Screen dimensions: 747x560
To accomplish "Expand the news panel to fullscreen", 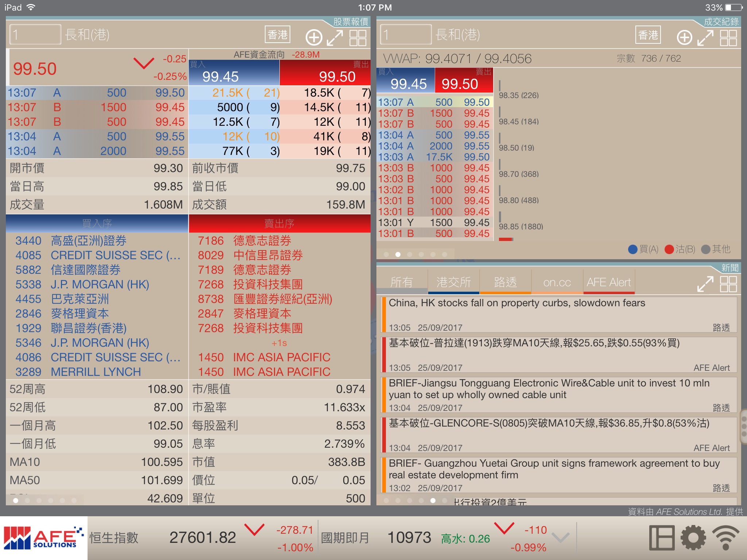I will (x=705, y=284).
